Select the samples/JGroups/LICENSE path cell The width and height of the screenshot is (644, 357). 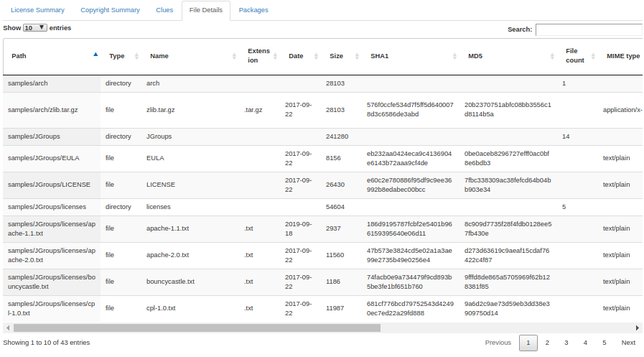(52, 185)
